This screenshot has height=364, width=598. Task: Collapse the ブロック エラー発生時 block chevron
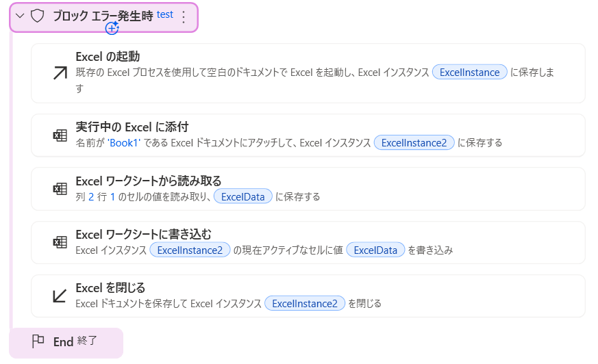coord(20,16)
